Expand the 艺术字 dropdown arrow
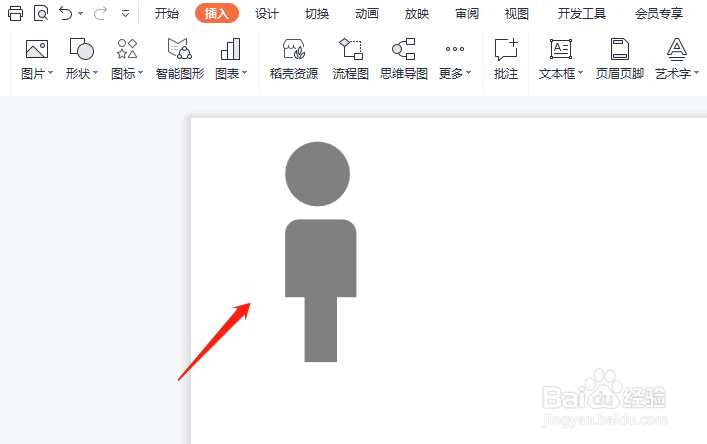Image resolution: width=707 pixels, height=444 pixels. (x=696, y=73)
